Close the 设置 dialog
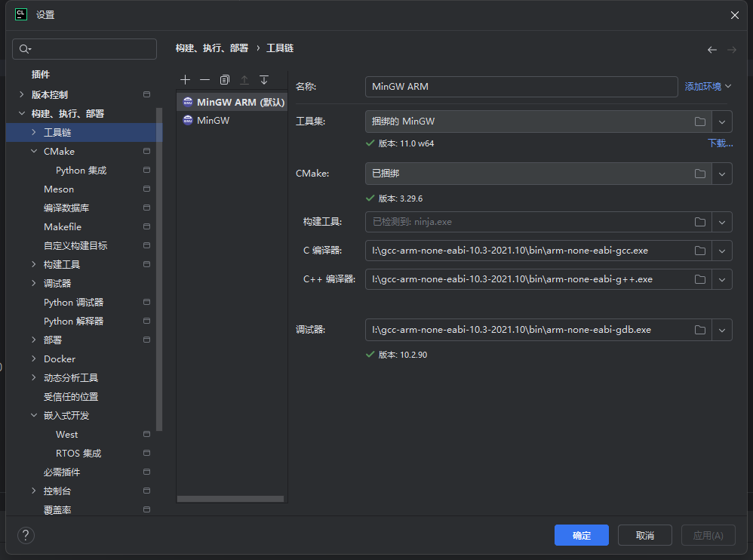The image size is (753, 560). click(734, 15)
